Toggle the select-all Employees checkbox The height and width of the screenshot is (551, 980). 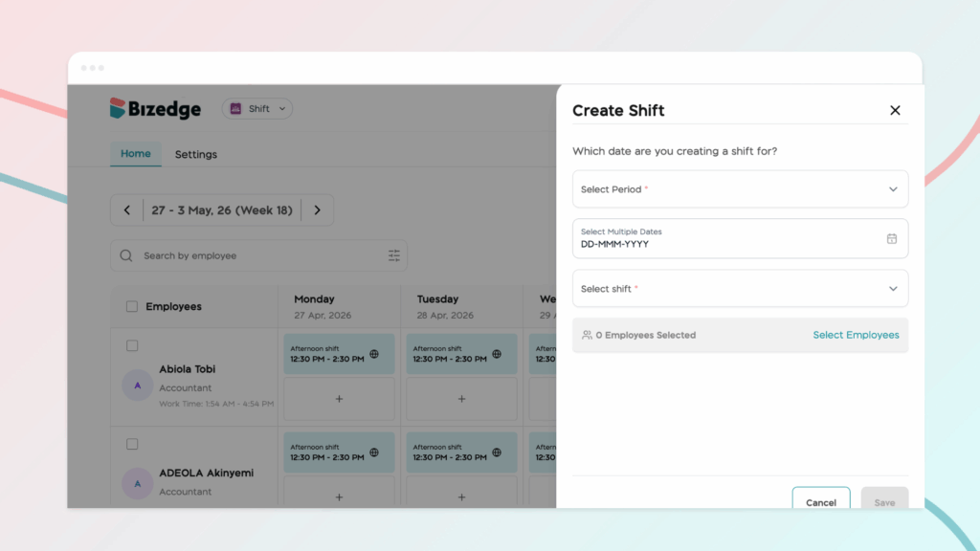coord(132,307)
